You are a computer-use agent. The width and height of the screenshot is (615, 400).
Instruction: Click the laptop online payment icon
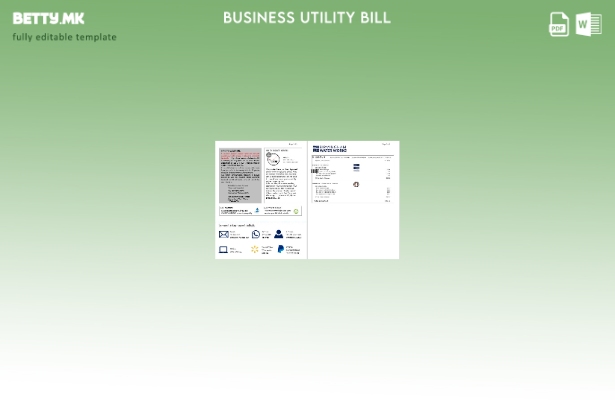point(224,249)
